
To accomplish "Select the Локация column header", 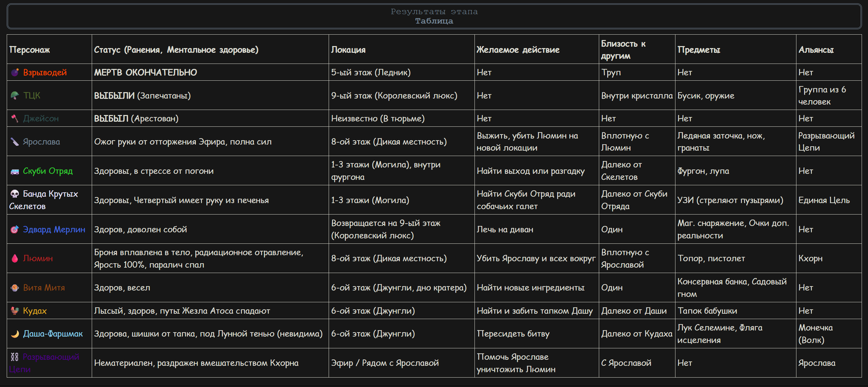I will coord(348,50).
